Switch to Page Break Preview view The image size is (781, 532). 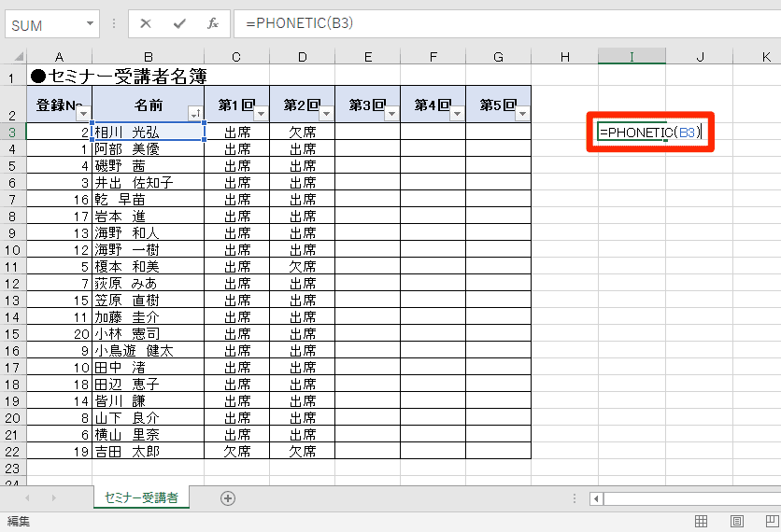click(x=772, y=522)
